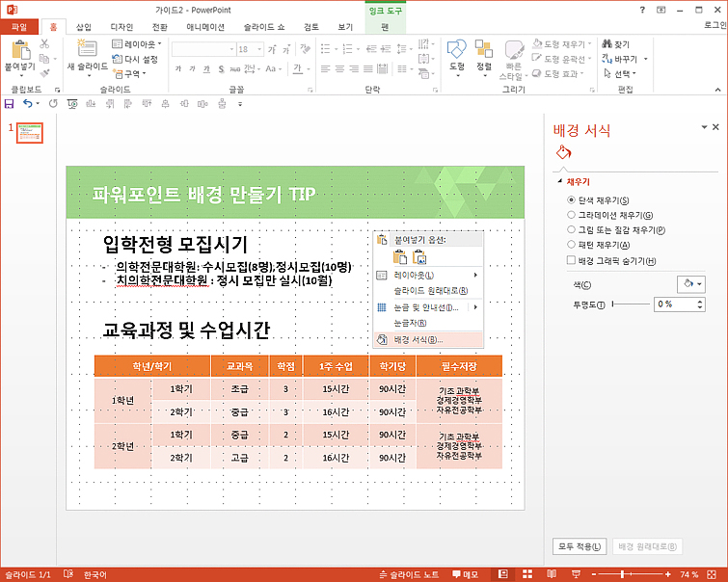Toggle 메모 comments pane in status bar
Viewport: 728px width, 582px height.
tap(465, 574)
